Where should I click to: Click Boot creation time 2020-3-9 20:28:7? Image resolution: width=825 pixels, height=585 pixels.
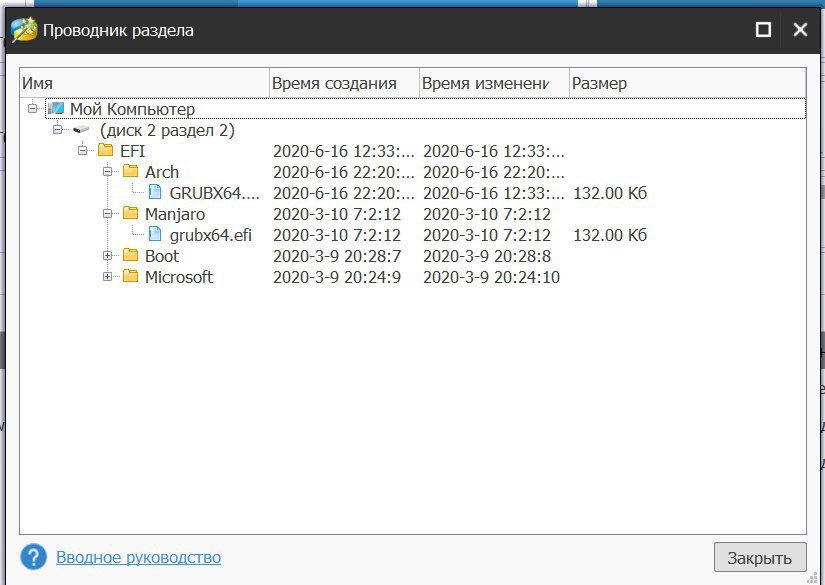coord(337,256)
